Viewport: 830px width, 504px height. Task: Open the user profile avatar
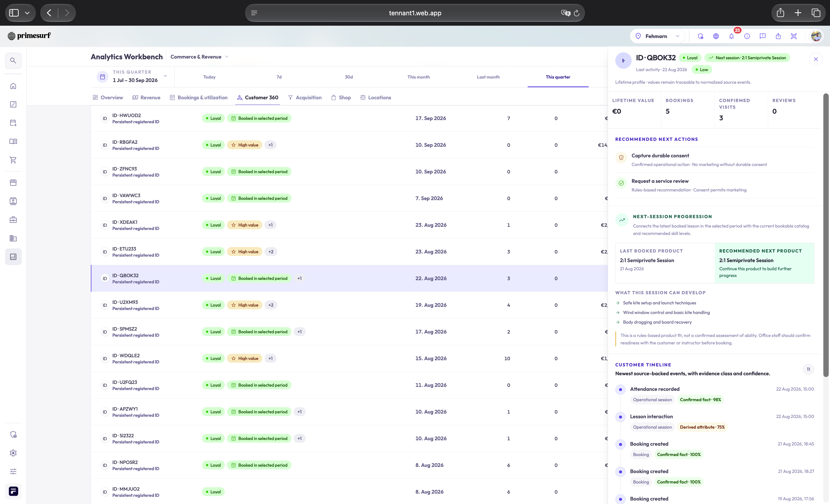pyautogui.click(x=816, y=36)
